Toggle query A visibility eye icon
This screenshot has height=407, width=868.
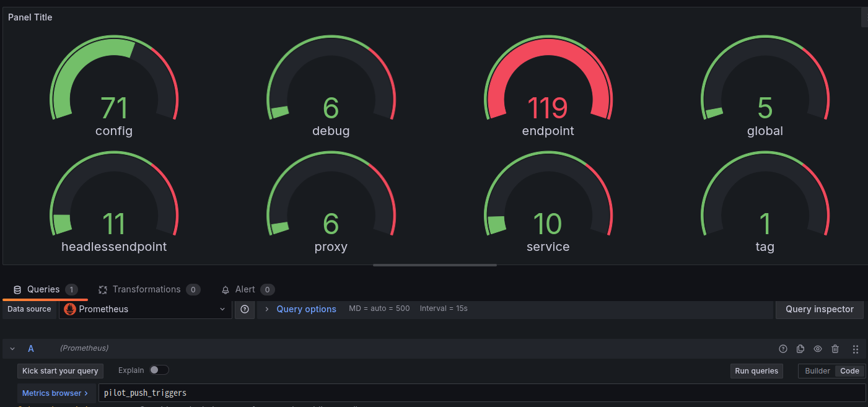click(817, 349)
